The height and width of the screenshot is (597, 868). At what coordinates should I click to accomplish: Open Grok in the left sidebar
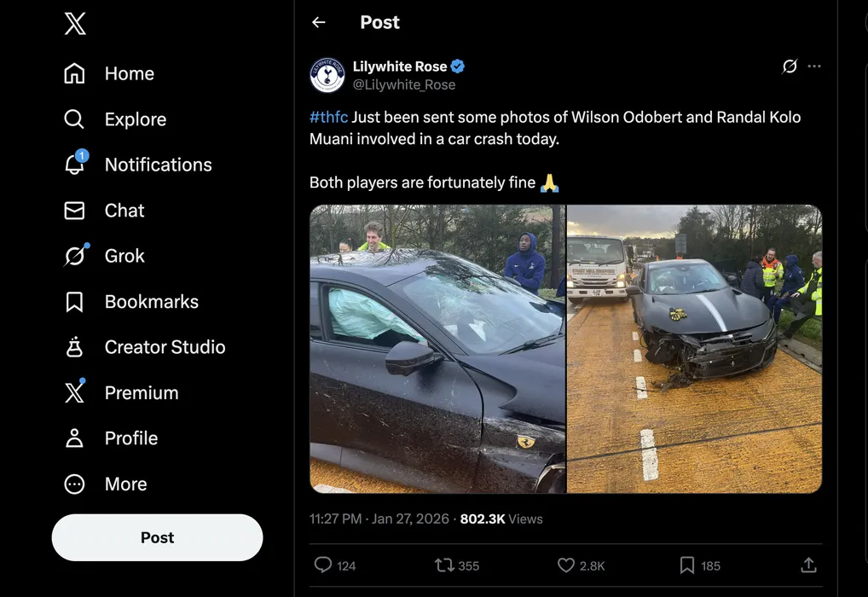pyautogui.click(x=124, y=256)
